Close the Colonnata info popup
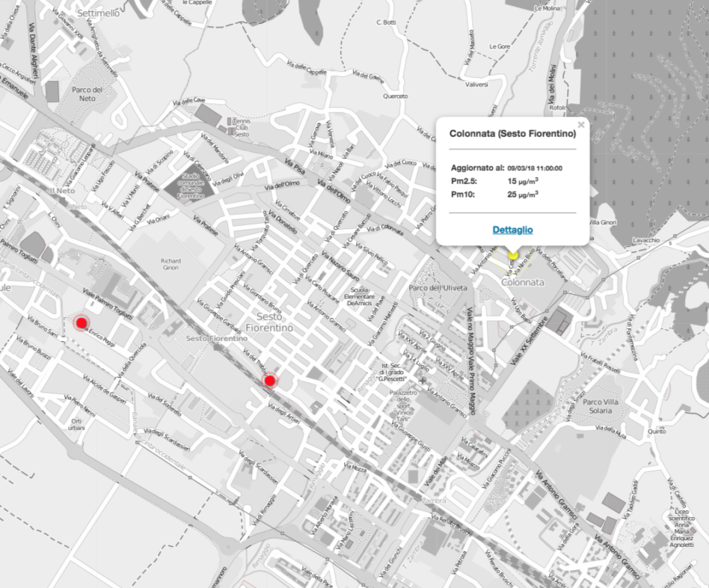The image size is (709, 588). click(x=581, y=125)
